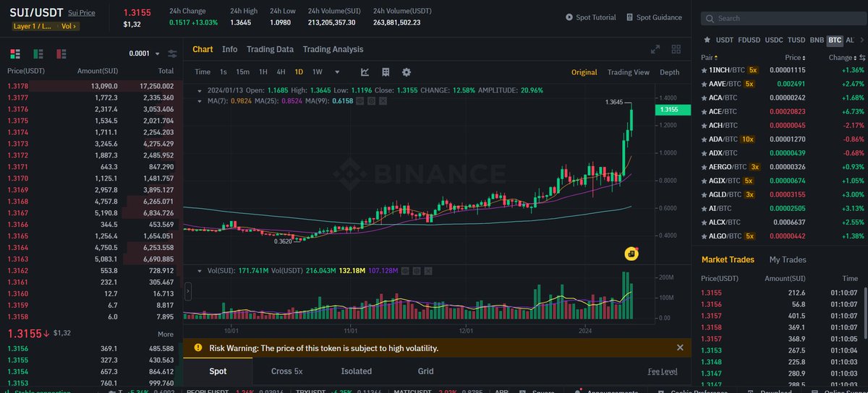Open the AGIX/BTC market row

(x=783, y=181)
